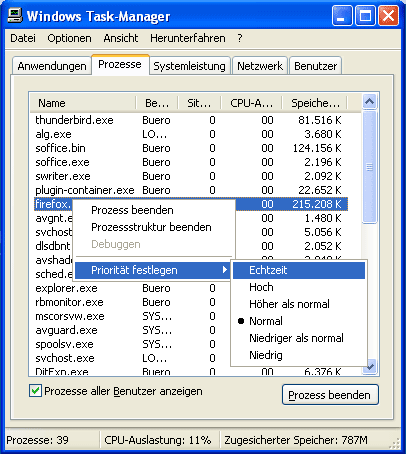Set priority to Höher als normal
This screenshot has width=406, height=454.
(x=299, y=304)
